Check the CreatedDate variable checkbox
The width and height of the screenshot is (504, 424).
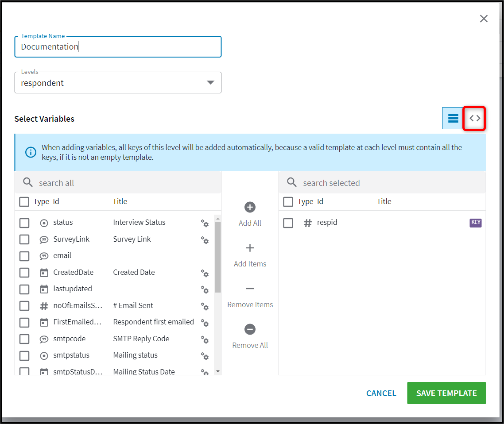(24, 273)
